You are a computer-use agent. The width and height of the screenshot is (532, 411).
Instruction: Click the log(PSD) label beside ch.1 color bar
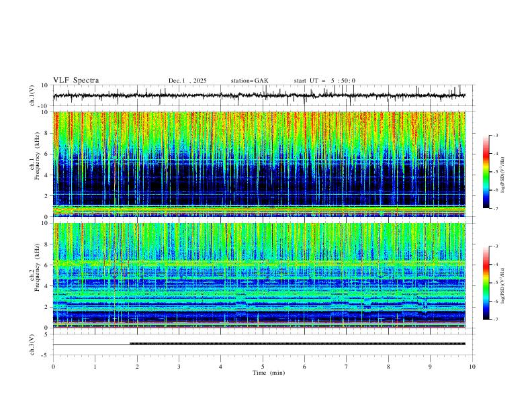click(x=503, y=175)
